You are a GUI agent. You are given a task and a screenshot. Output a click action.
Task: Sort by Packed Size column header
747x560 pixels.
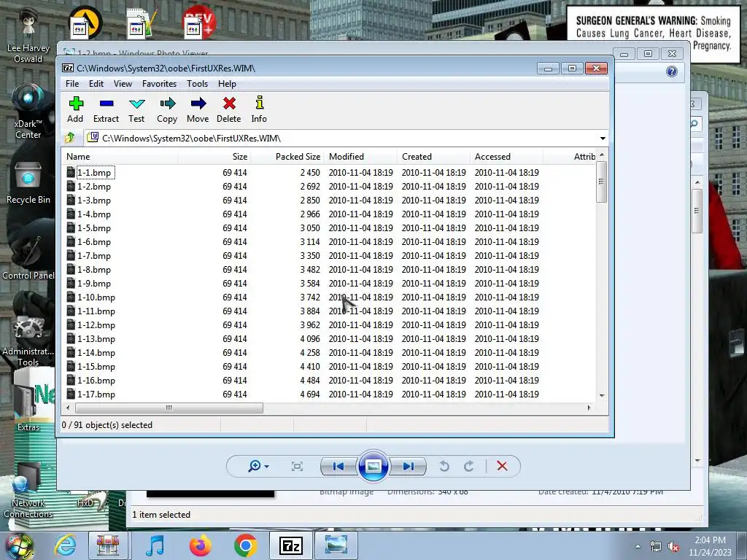287,157
